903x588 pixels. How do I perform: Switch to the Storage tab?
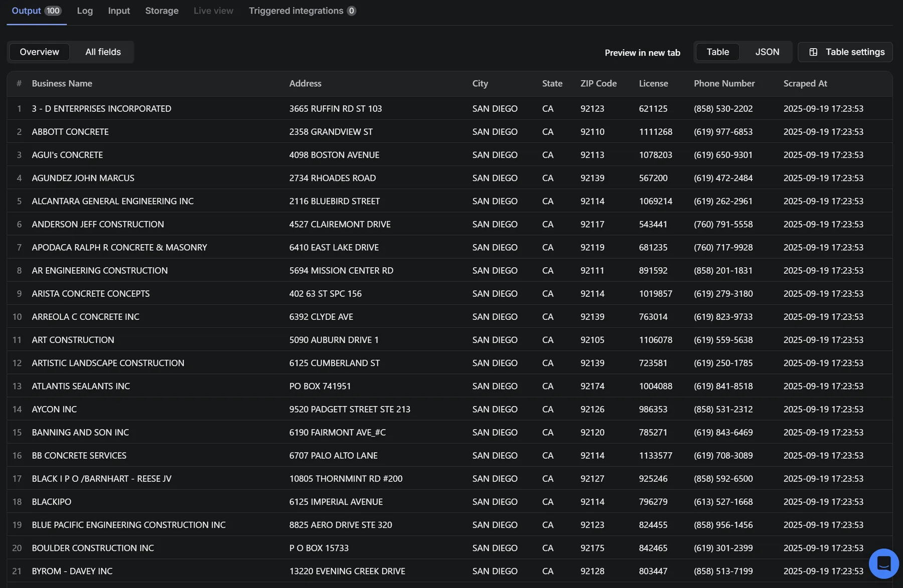[162, 11]
